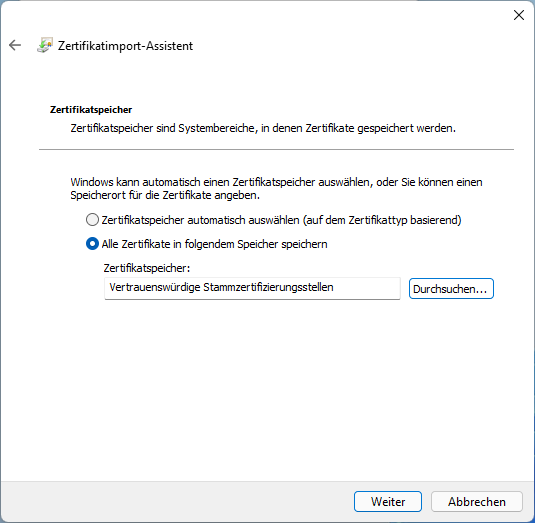The height and width of the screenshot is (523, 535).
Task: Click the Zertifikatimport-Assistent wizard icon
Action: (x=45, y=45)
